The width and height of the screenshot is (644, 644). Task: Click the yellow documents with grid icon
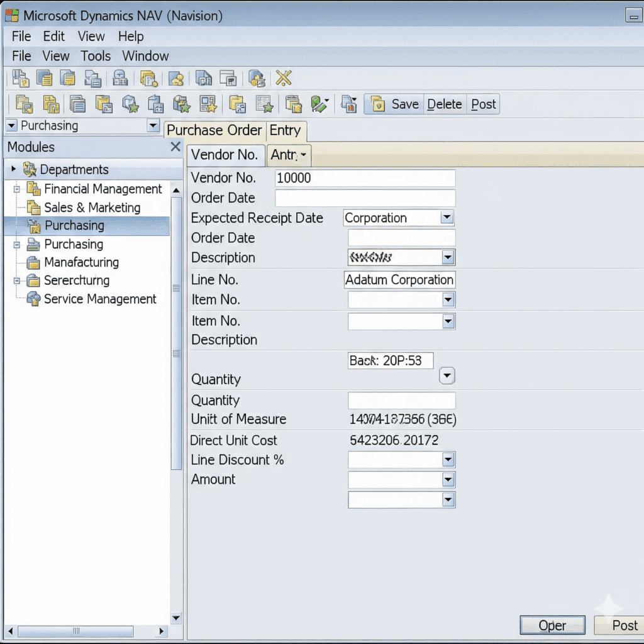238,104
